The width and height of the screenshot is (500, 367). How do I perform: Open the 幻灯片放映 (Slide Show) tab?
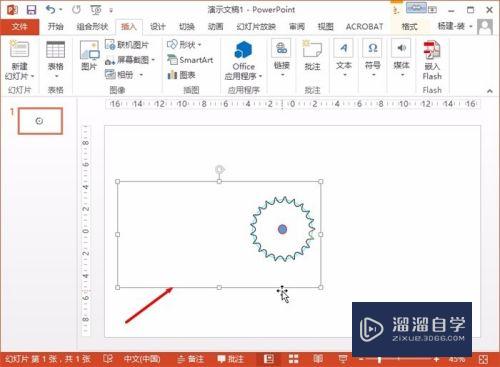tap(256, 27)
